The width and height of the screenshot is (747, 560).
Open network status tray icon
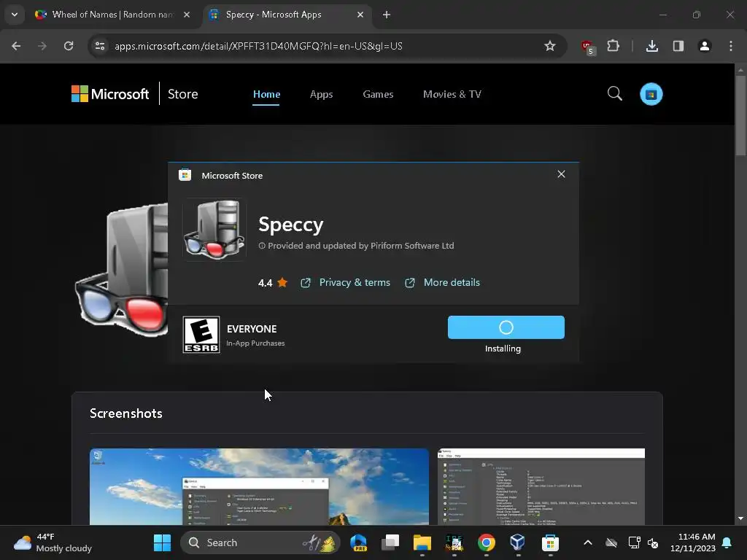[634, 542]
